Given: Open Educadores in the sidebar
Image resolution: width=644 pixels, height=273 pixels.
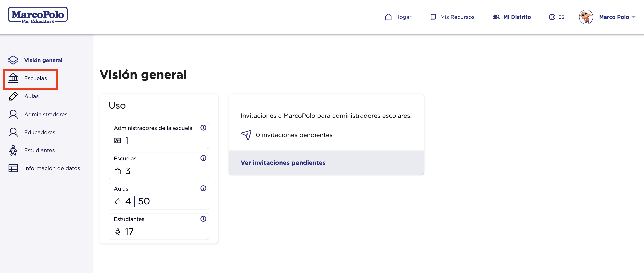Looking at the screenshot, I should click(x=40, y=132).
